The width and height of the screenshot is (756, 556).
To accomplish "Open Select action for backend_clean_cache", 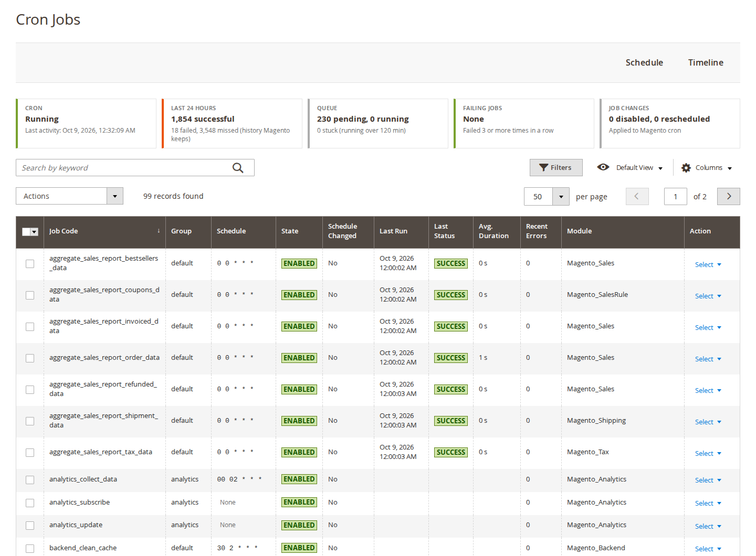I will click(708, 549).
